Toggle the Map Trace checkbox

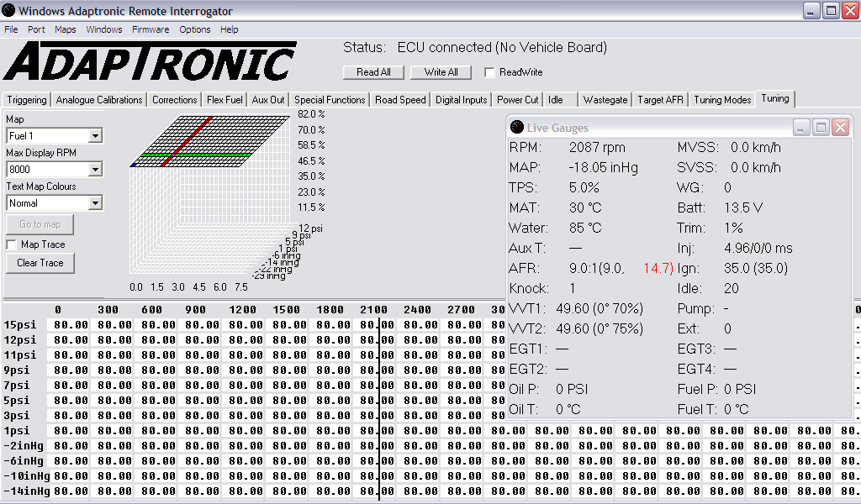pos(12,244)
